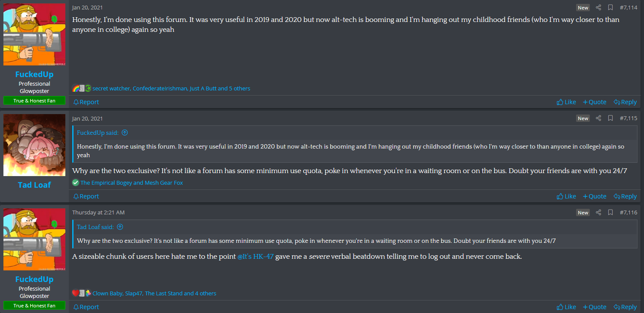The width and height of the screenshot is (644, 313).
Task: Jump to quoted Tad Loaf post arrow icon
Action: (x=120, y=227)
